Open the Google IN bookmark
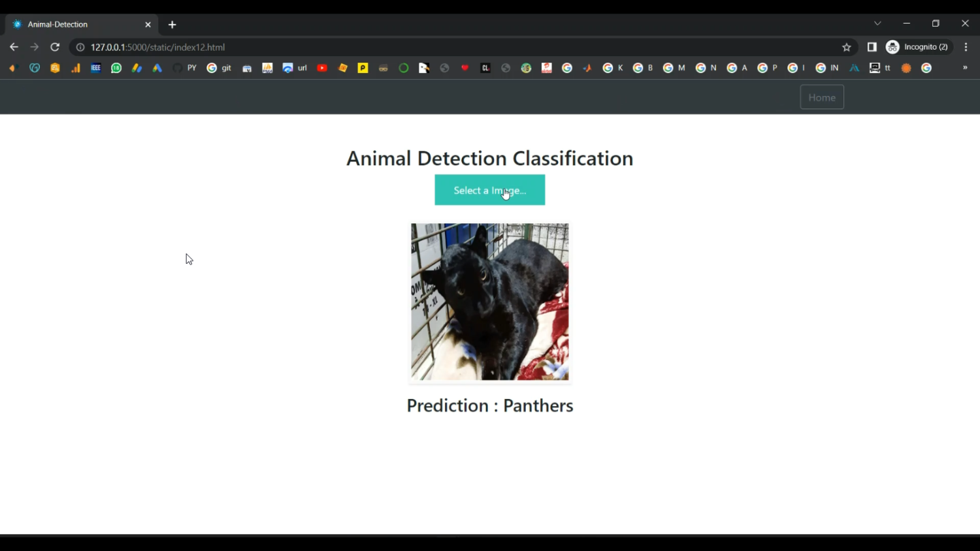 [827, 68]
